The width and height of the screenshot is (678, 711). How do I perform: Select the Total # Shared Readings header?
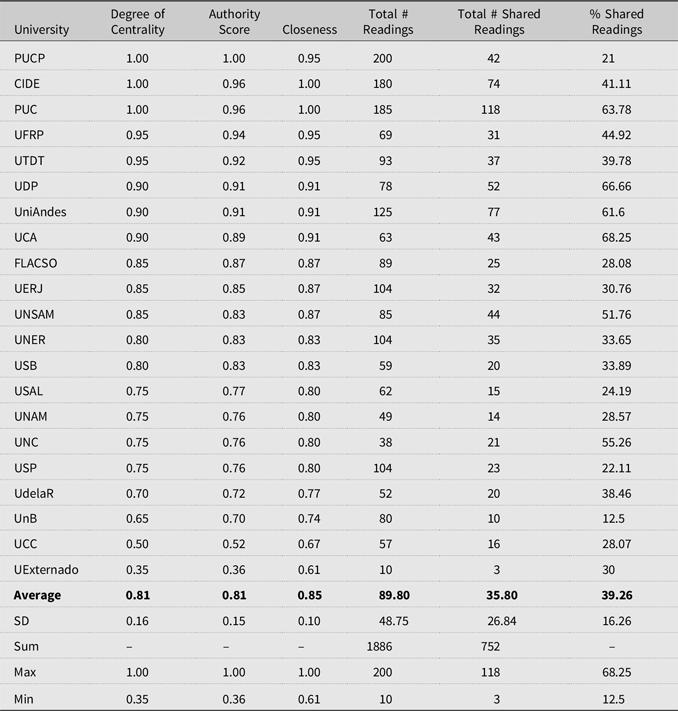click(499, 22)
